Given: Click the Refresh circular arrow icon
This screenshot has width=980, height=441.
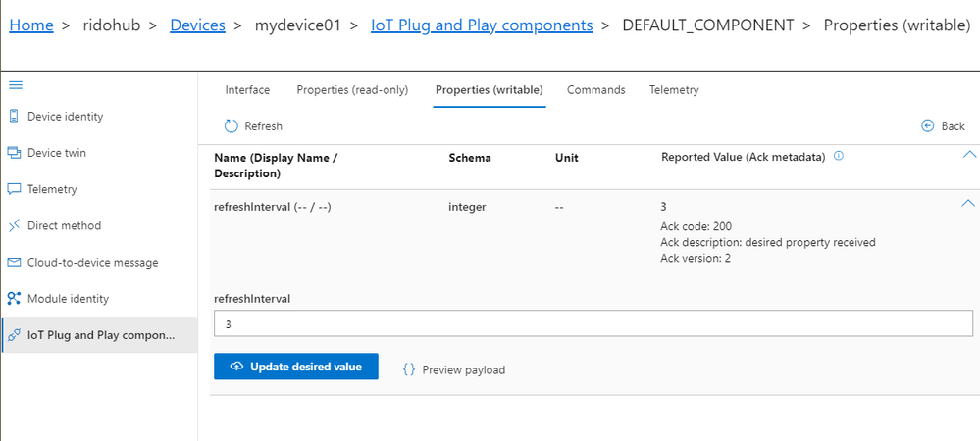Looking at the screenshot, I should 232,126.
